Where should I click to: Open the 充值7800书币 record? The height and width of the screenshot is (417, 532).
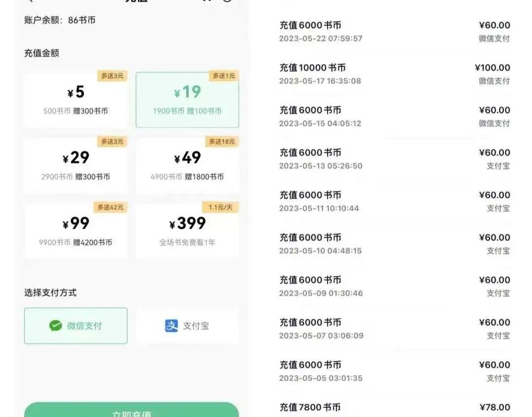coord(394,408)
